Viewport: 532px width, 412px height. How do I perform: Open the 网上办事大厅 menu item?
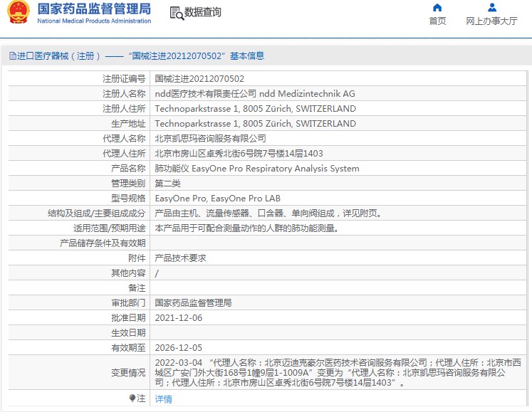(x=491, y=21)
